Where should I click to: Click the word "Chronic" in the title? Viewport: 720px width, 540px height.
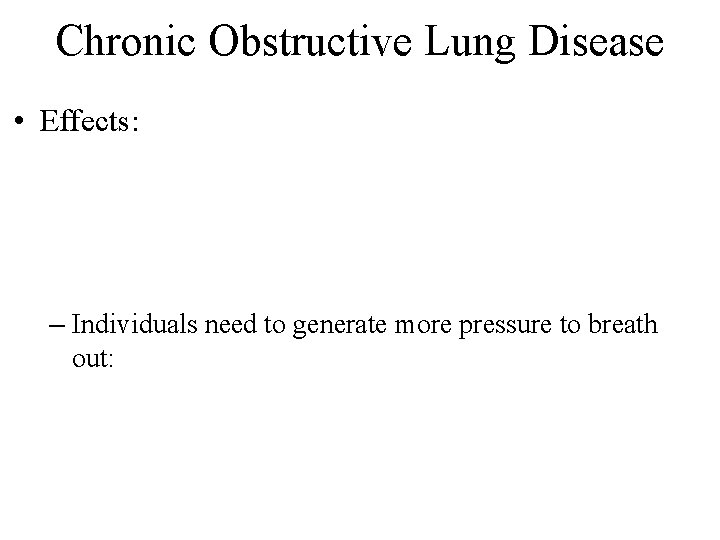(x=126, y=41)
